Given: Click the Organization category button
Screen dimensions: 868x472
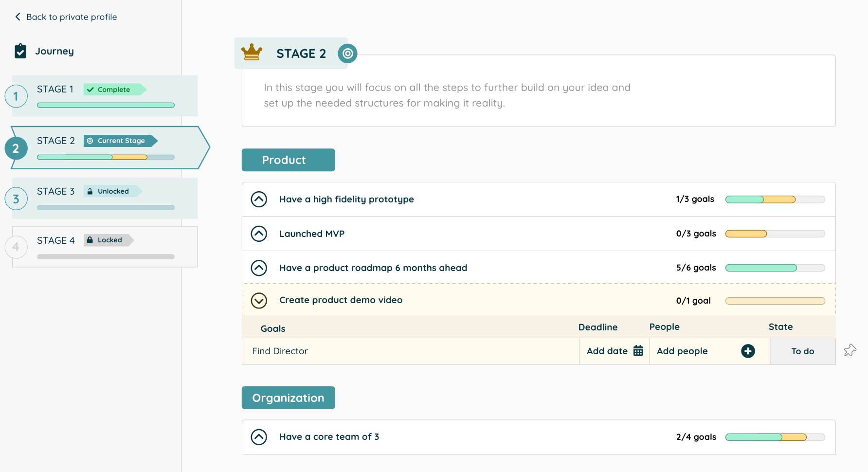Looking at the screenshot, I should coord(288,398).
